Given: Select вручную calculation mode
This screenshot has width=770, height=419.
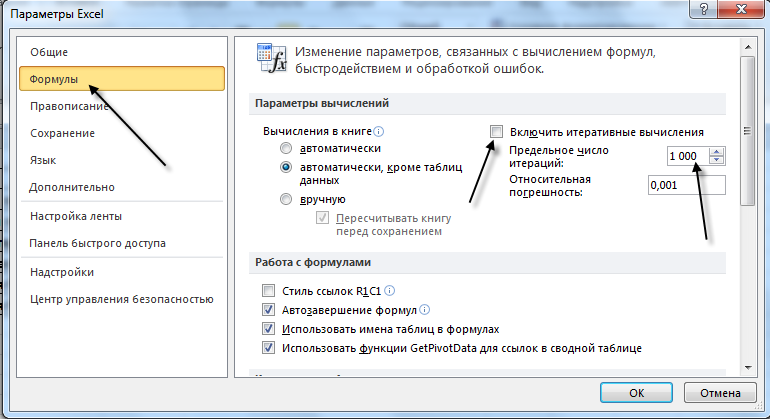Looking at the screenshot, I should point(286,199).
